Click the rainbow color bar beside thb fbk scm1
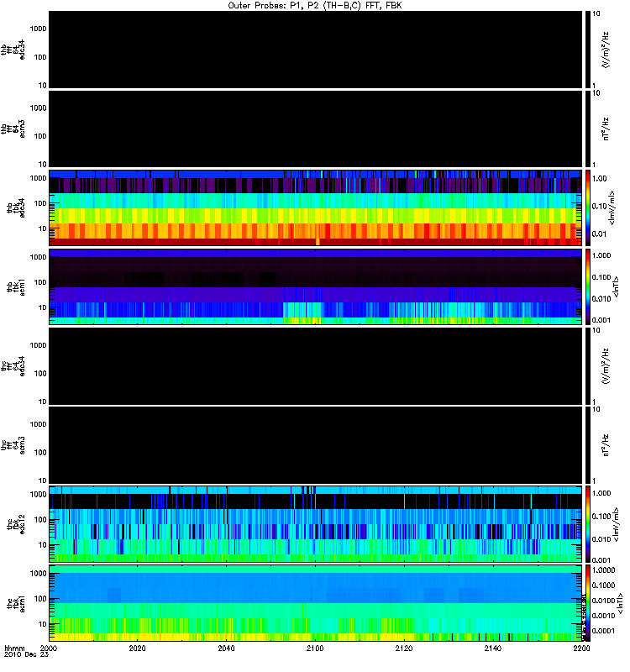 pos(588,287)
